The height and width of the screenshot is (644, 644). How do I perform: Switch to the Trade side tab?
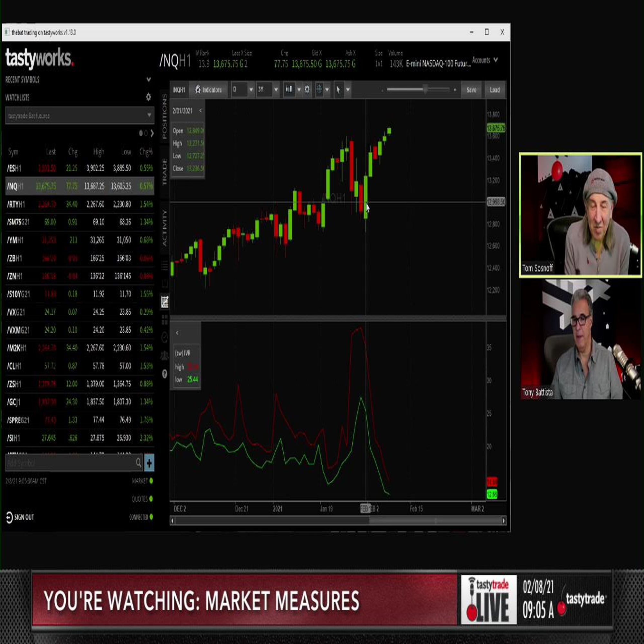[x=164, y=172]
